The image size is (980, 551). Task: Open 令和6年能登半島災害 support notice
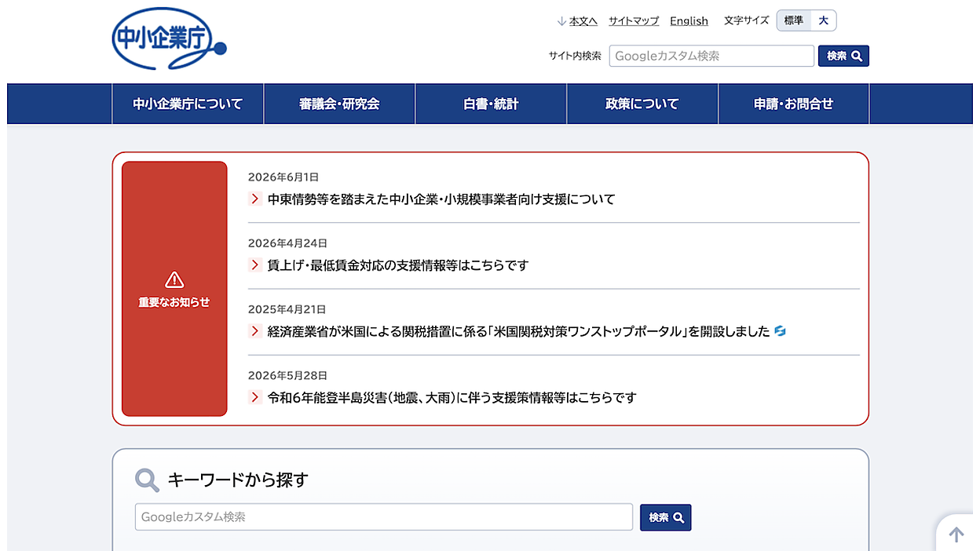pyautogui.click(x=452, y=397)
